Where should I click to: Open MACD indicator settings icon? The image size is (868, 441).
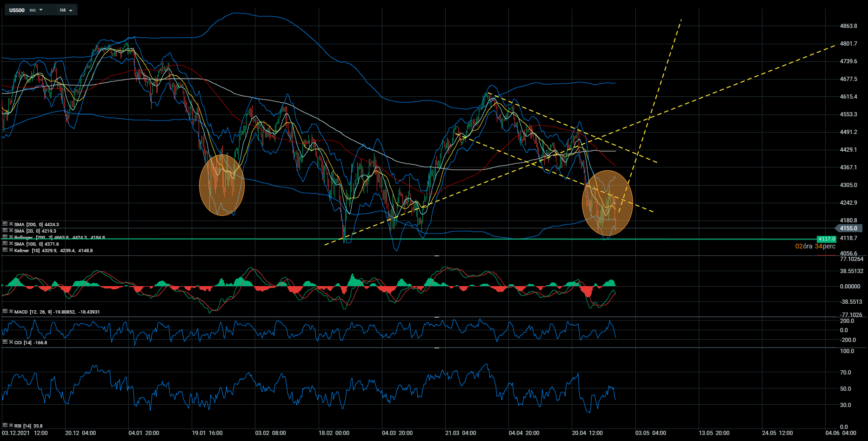pos(5,312)
